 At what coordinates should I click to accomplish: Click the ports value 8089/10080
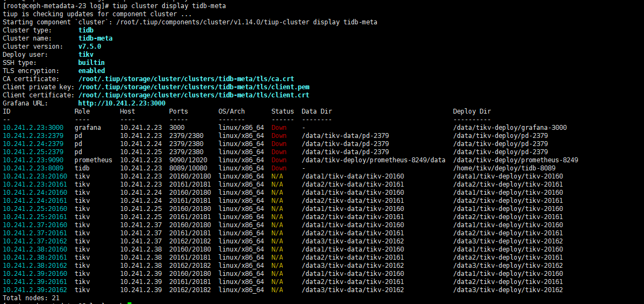[188, 168]
